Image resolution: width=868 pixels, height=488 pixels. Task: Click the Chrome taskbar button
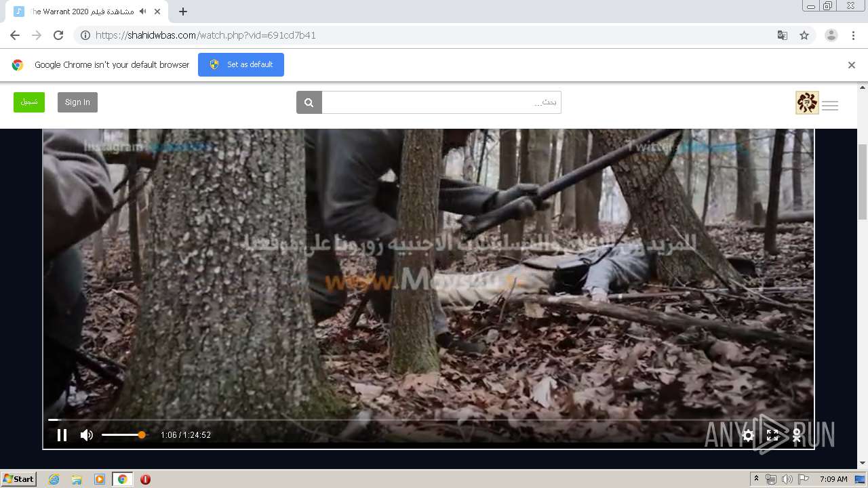click(x=122, y=479)
